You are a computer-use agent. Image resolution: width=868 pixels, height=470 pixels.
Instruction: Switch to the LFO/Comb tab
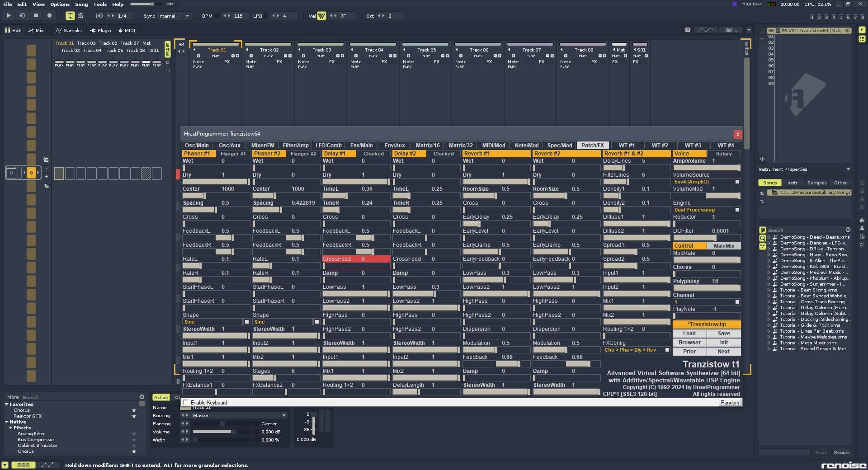pyautogui.click(x=328, y=146)
